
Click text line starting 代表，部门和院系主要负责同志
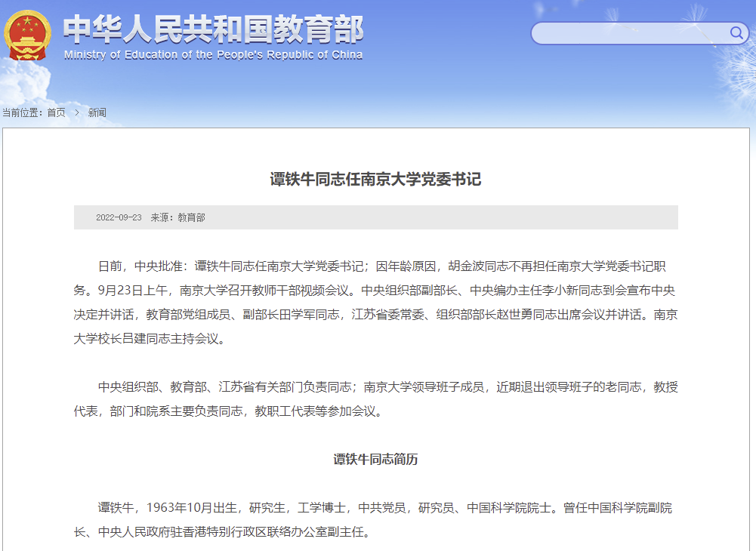tap(228, 411)
